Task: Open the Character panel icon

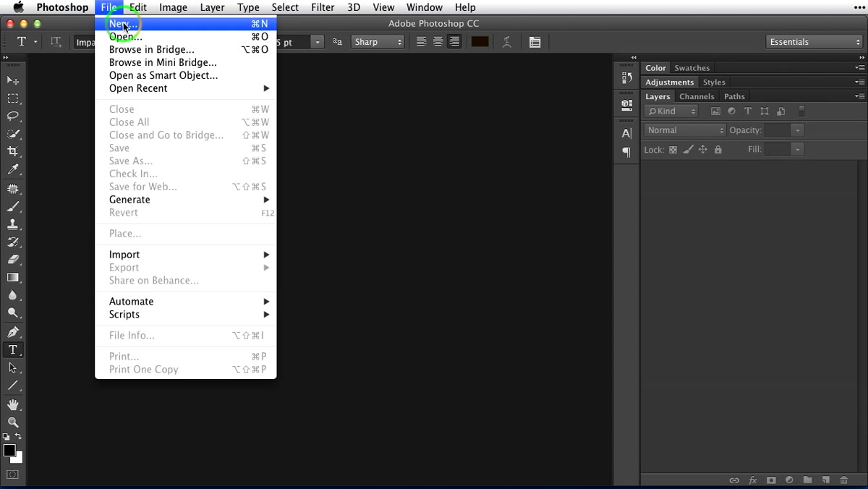Action: point(626,133)
